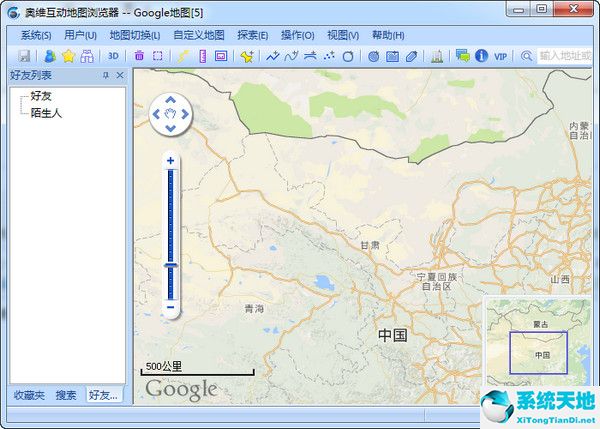Close the 好友列表 panel

coord(120,76)
